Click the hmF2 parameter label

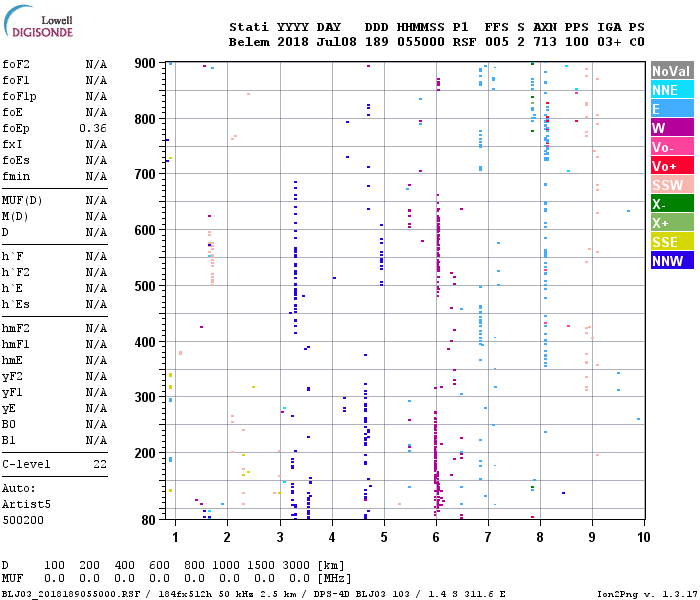[x=16, y=329]
